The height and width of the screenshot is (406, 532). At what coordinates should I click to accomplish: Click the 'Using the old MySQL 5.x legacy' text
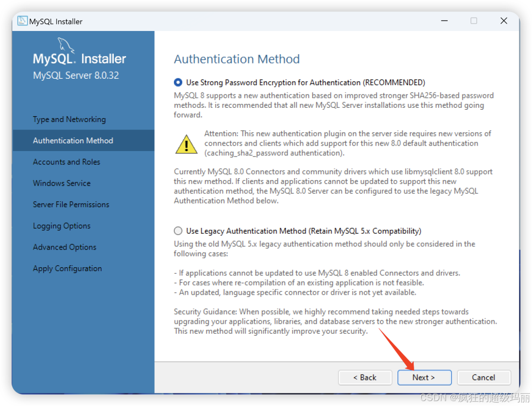pos(324,249)
